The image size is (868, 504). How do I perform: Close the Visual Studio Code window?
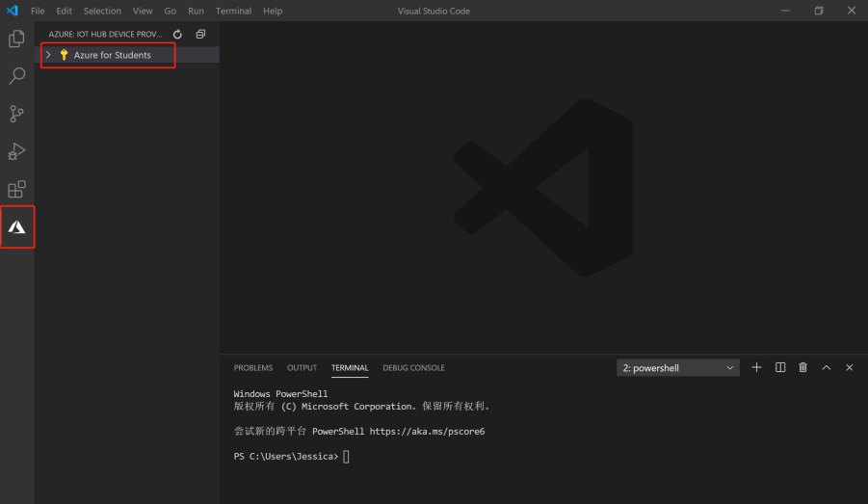pyautogui.click(x=852, y=11)
